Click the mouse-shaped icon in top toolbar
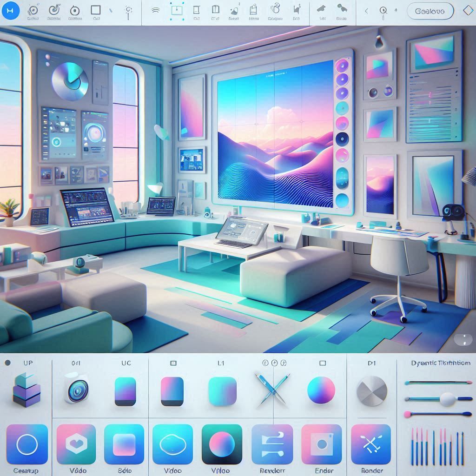This screenshot has height=476, width=476. coord(276,8)
